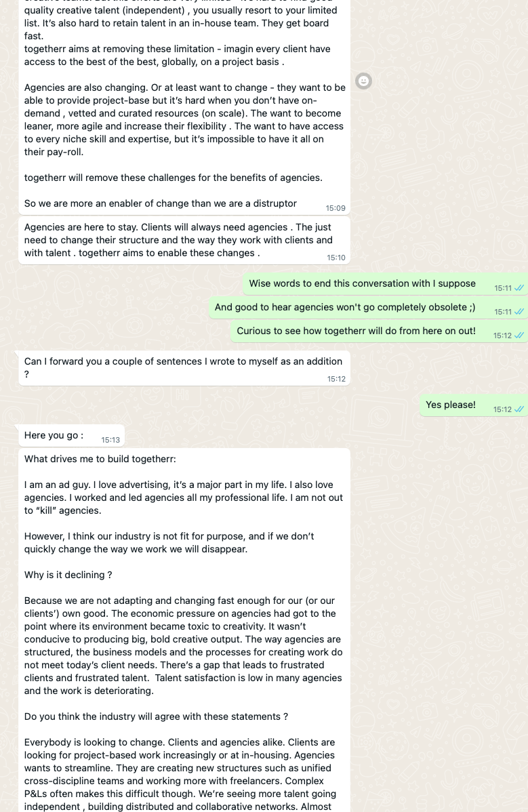Click the "Curious to see how togetherr" message
Viewport: 528px width, 812px height.
tap(356, 331)
